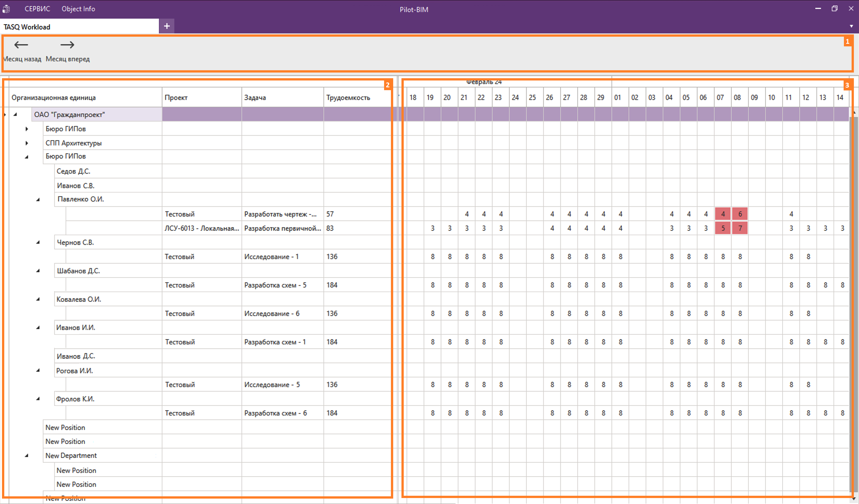The width and height of the screenshot is (859, 504).
Task: Click the Месяц вперед forward arrow icon
Action: pos(67,45)
